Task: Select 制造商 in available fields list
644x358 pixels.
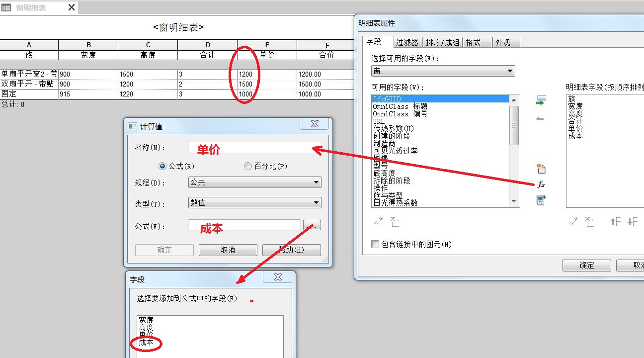Action: coord(385,143)
